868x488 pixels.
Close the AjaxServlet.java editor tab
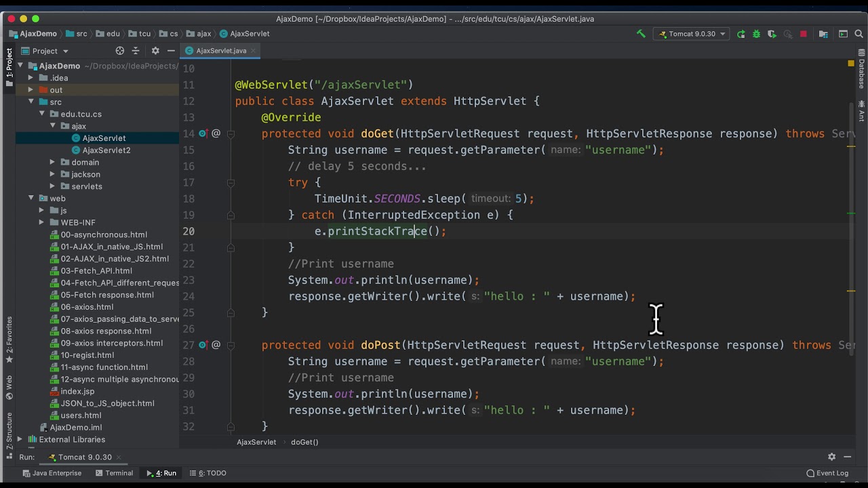[254, 51]
